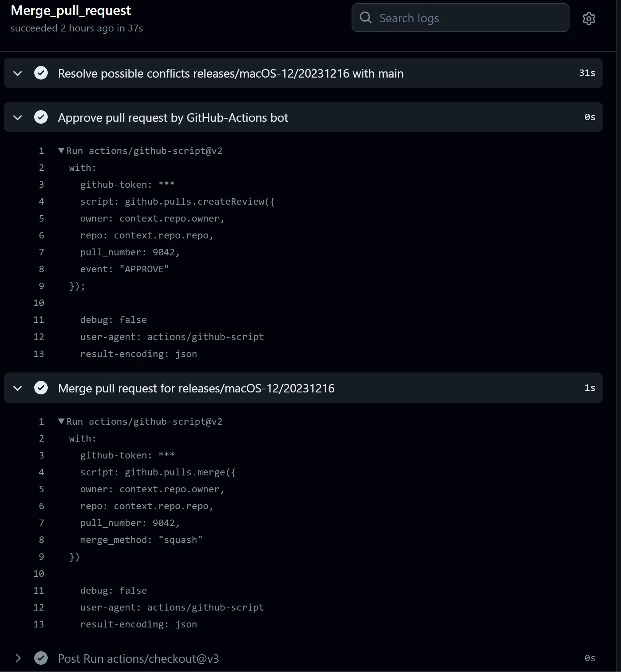Viewport: 621px width, 672px height.
Task: Click success checkmark beside Resolve possible conflicts step
Action: click(x=41, y=73)
